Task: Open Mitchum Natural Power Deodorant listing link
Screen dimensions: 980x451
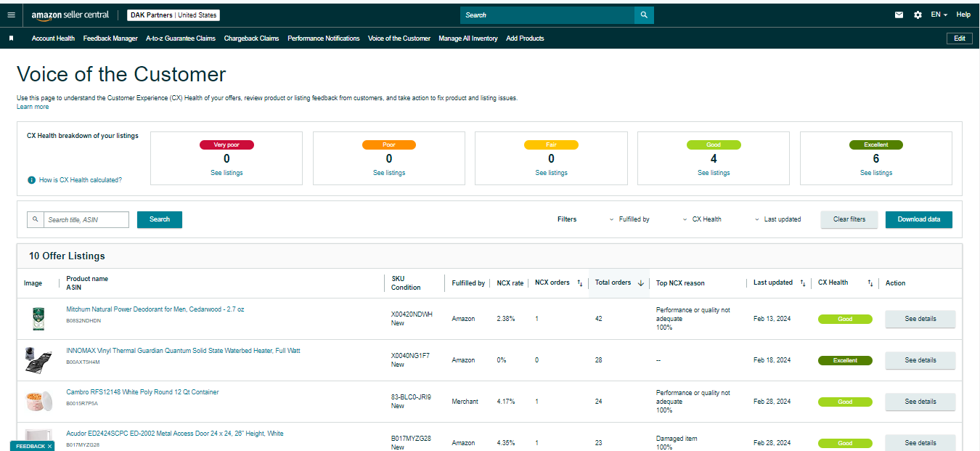Action: (x=155, y=309)
